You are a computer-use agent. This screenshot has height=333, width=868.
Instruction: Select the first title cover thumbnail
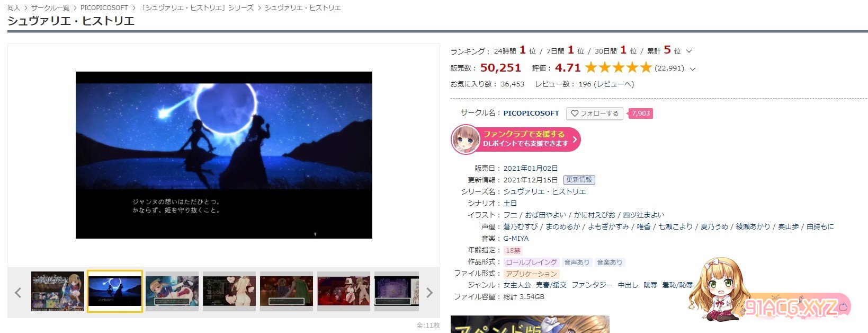pos(58,291)
